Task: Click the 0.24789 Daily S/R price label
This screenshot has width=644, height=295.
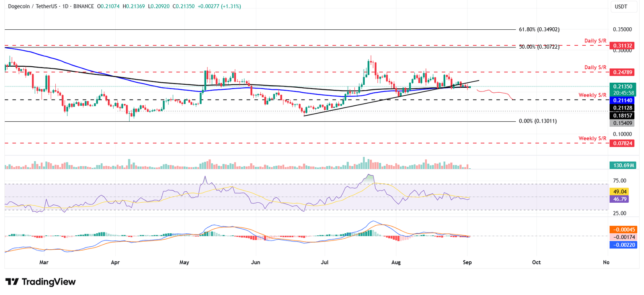Action: pyautogui.click(x=623, y=72)
